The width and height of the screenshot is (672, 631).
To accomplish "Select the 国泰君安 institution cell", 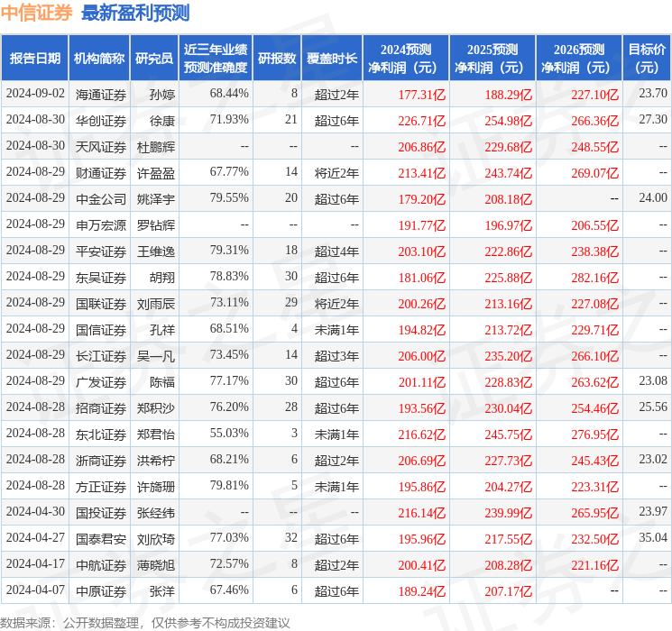I will 101,538.
